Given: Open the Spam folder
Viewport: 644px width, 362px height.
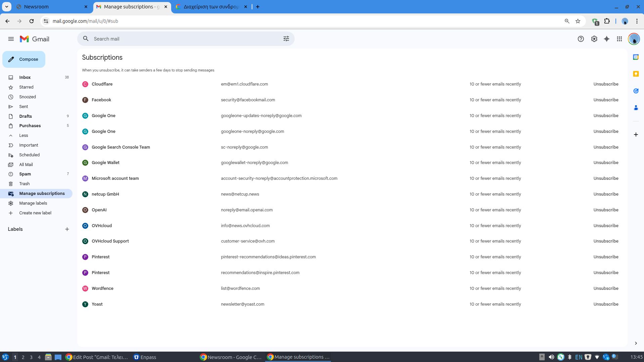Looking at the screenshot, I should [x=25, y=174].
